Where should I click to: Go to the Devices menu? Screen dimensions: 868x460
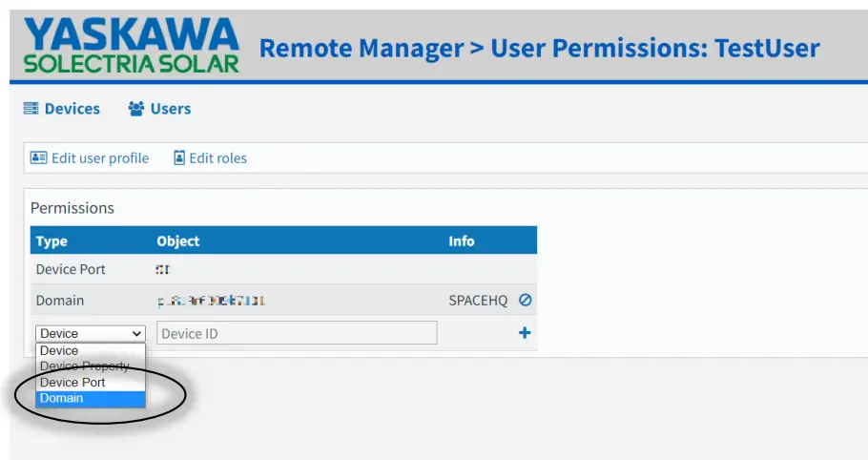[x=72, y=109]
